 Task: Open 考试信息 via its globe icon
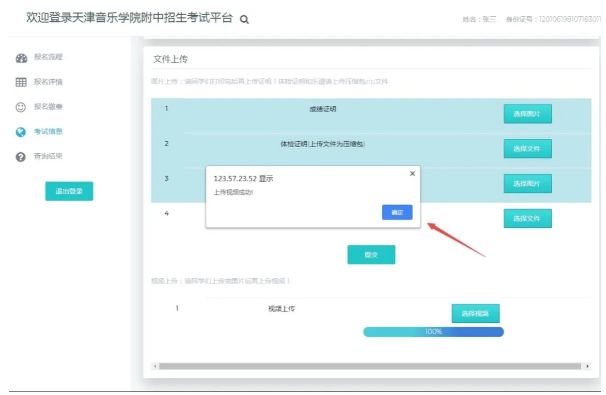(20, 132)
